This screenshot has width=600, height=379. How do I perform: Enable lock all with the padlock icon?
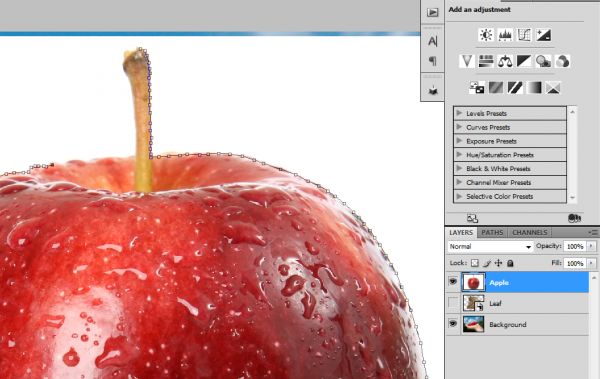click(510, 263)
